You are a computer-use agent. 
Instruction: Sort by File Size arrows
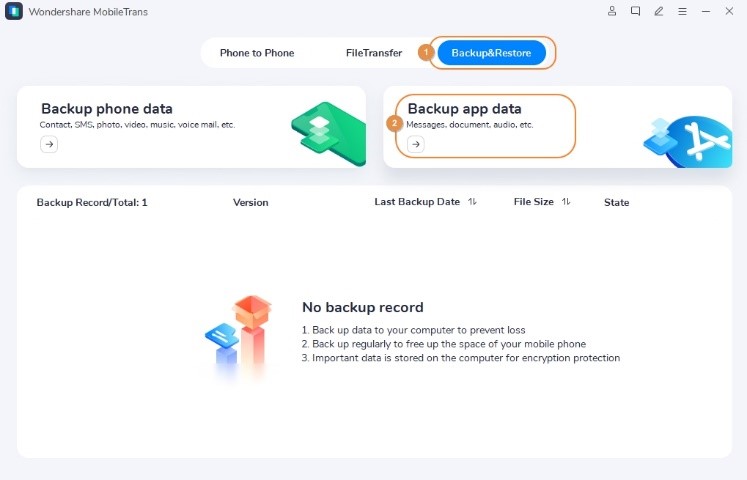coord(565,202)
